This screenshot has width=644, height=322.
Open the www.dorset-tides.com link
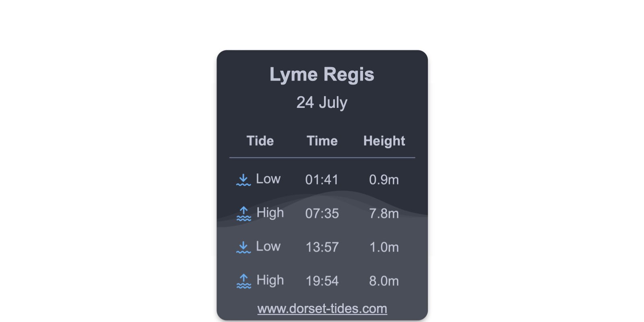pyautogui.click(x=322, y=309)
